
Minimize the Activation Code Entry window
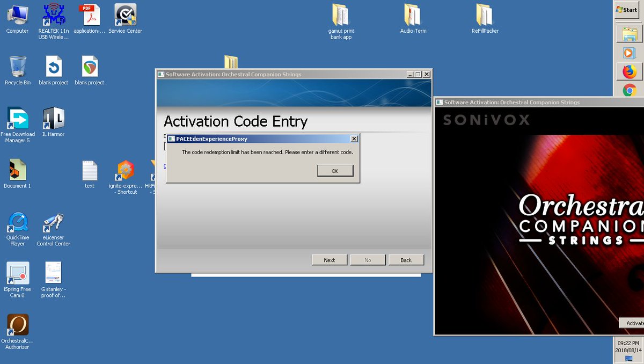coord(409,74)
